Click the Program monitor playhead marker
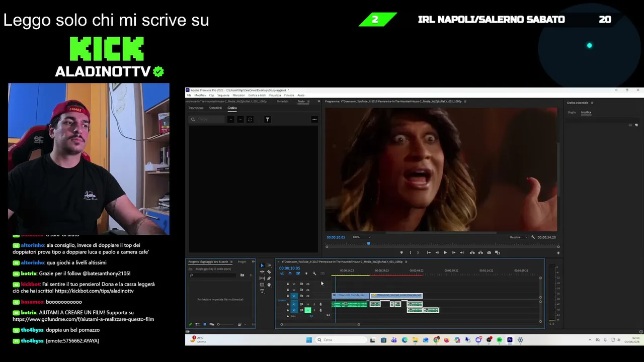Screen dimensions: 644x362 [368, 244]
